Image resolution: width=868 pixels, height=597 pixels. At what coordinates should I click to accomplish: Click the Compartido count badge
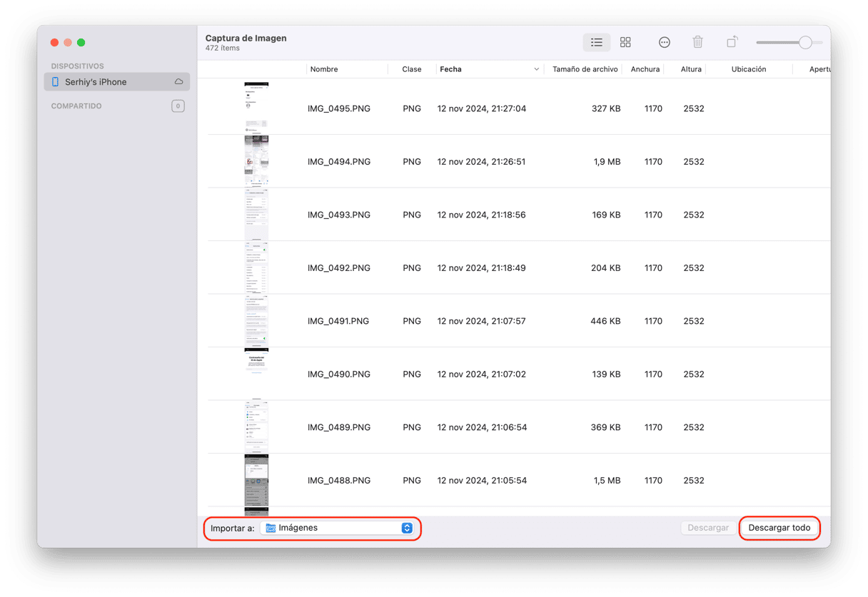178,106
